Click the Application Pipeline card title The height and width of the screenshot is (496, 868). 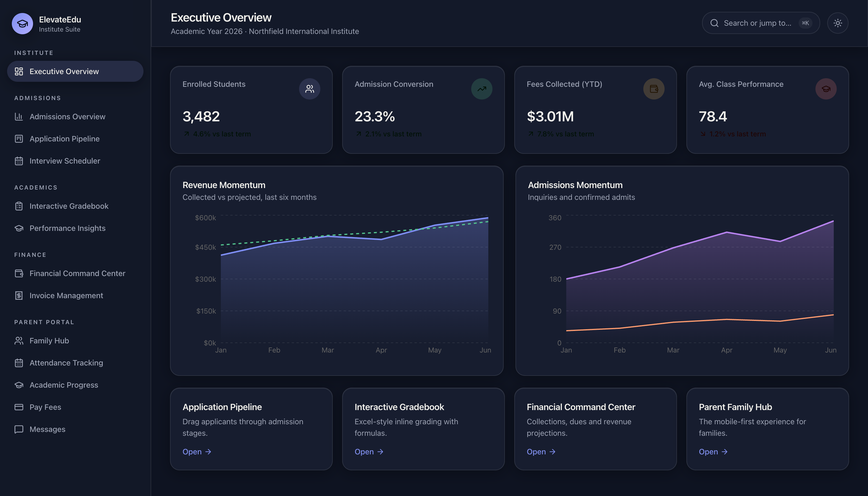(x=222, y=407)
